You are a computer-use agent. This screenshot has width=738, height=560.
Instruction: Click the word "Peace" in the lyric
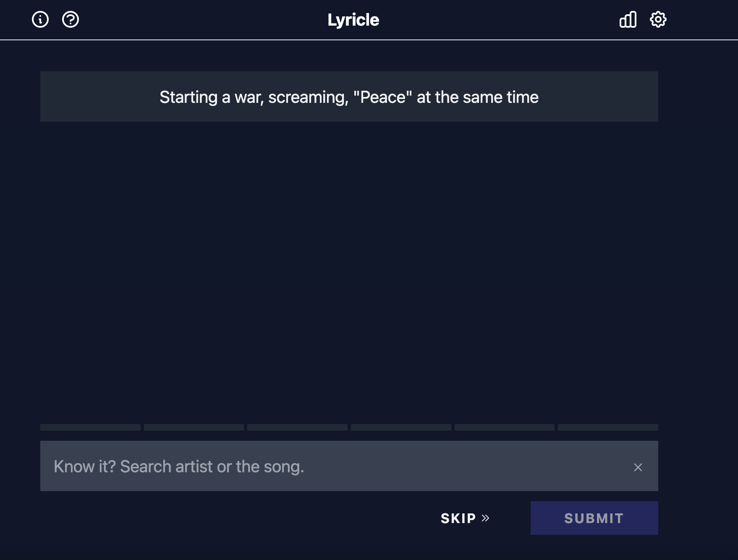coord(383,97)
